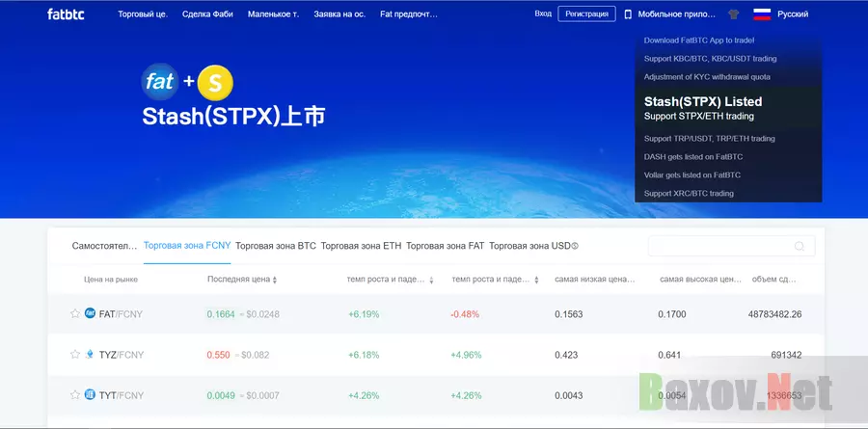
Task: Switch to Самостоятел… tab
Action: pos(104,246)
